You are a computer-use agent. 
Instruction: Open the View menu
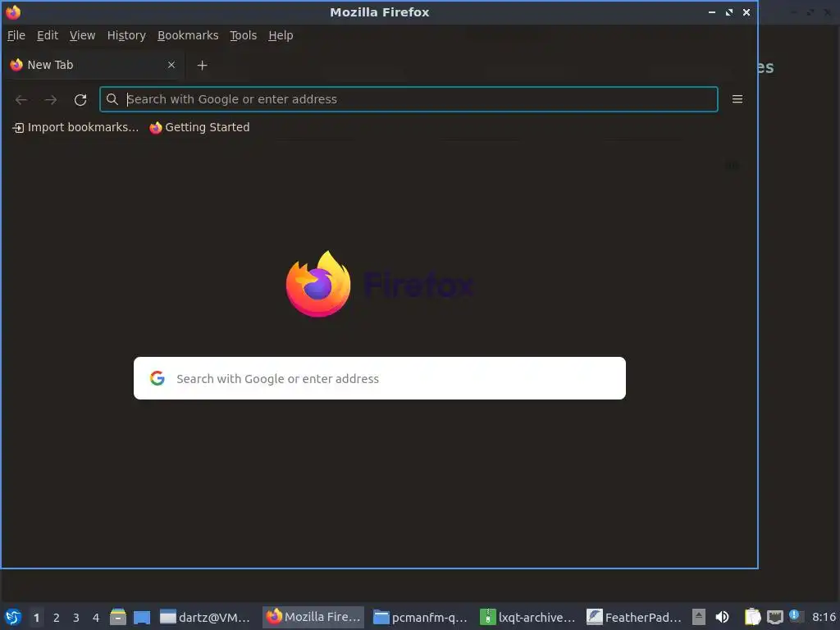point(83,35)
